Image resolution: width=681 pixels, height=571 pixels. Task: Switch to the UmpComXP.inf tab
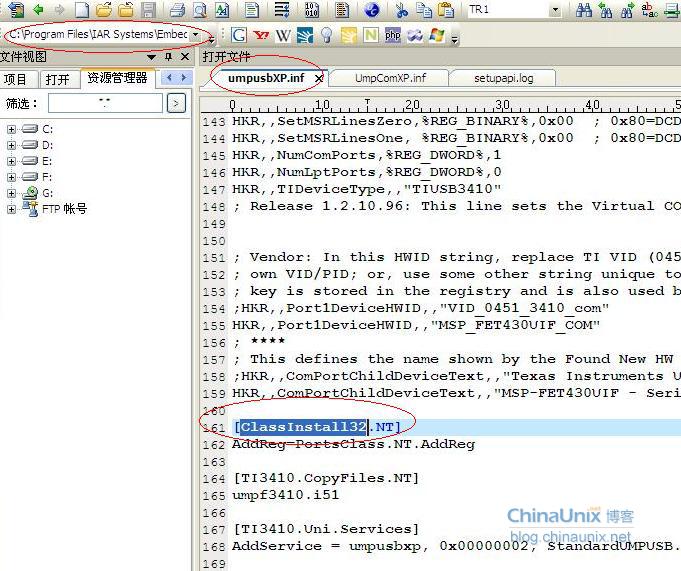click(390, 78)
